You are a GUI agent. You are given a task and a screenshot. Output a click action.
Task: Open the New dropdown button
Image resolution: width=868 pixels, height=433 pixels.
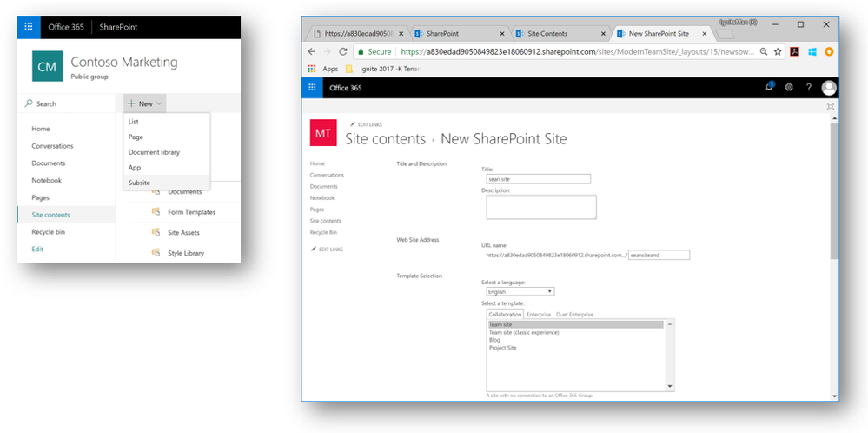point(144,103)
